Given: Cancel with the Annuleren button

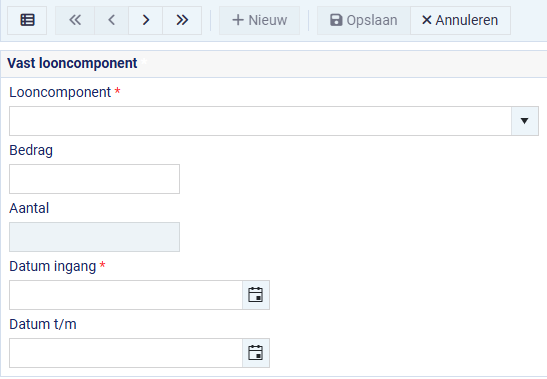Looking at the screenshot, I should coord(460,20).
